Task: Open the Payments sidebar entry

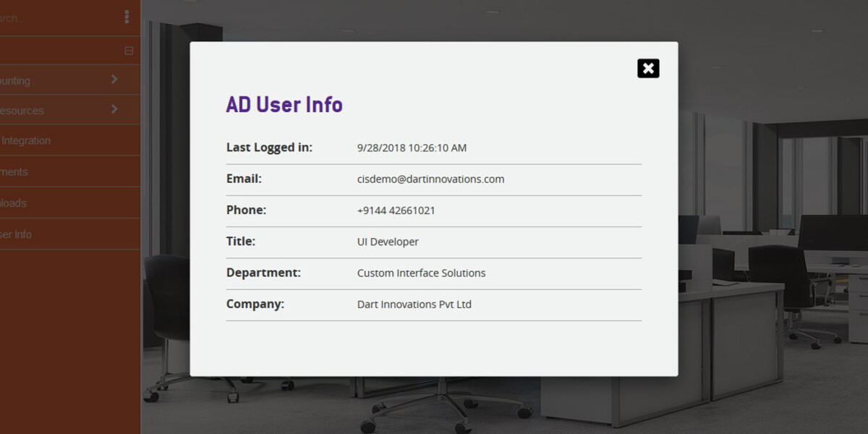Action: click(29, 171)
